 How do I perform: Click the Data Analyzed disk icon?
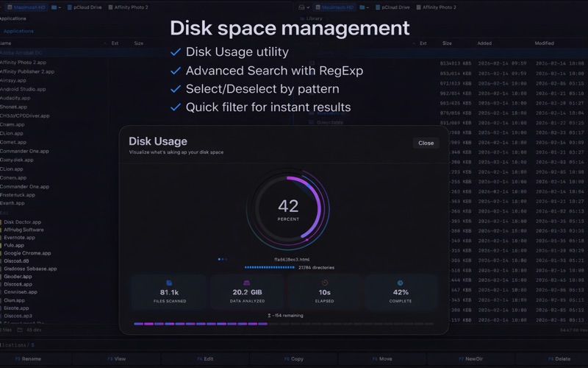(246, 283)
